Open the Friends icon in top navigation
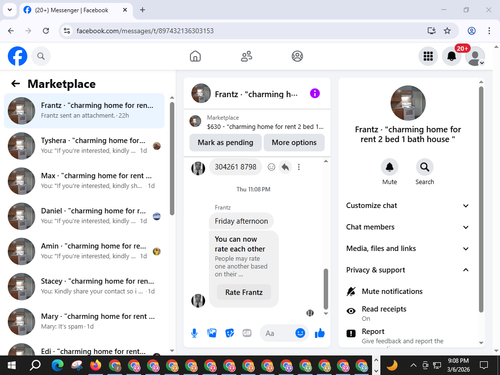 point(246,56)
